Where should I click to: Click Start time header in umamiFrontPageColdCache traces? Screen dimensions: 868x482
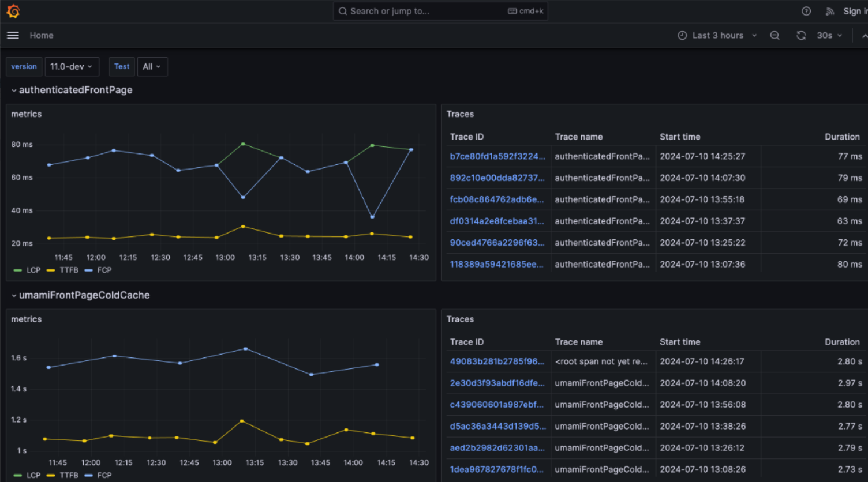pyautogui.click(x=680, y=342)
